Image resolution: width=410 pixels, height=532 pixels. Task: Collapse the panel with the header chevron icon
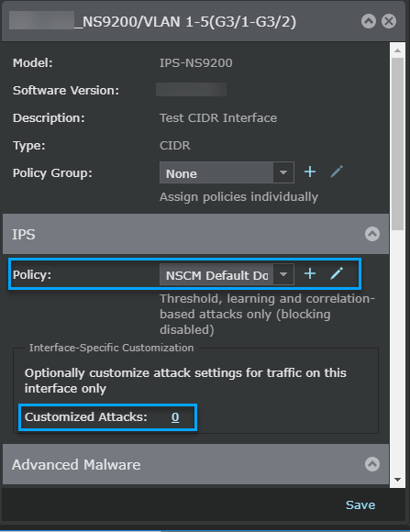pyautogui.click(x=369, y=21)
